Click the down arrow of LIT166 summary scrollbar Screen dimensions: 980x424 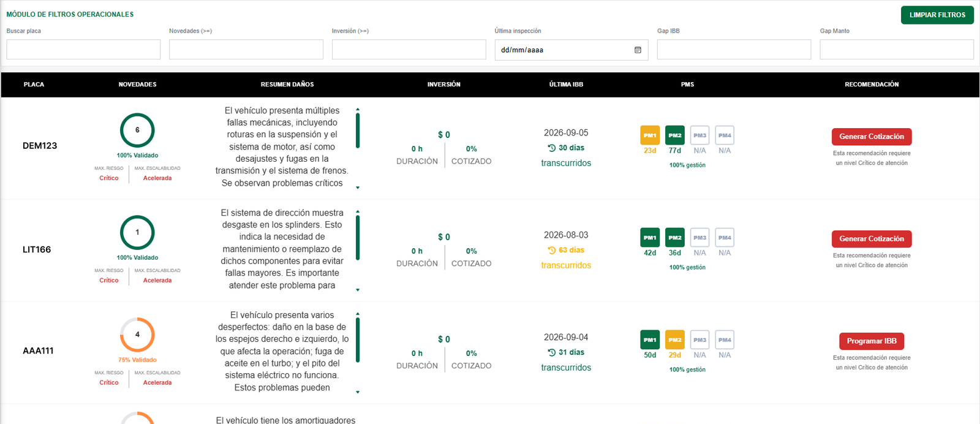point(358,290)
